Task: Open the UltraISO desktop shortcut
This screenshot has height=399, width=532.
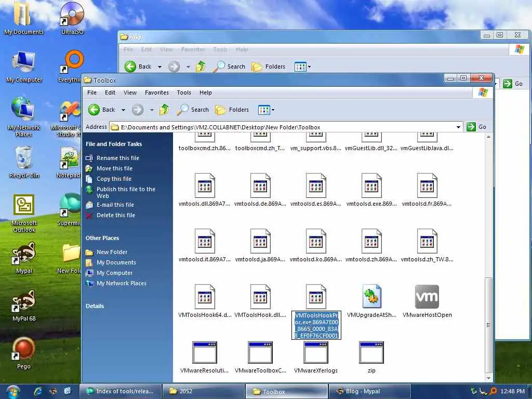Action: coord(72,18)
